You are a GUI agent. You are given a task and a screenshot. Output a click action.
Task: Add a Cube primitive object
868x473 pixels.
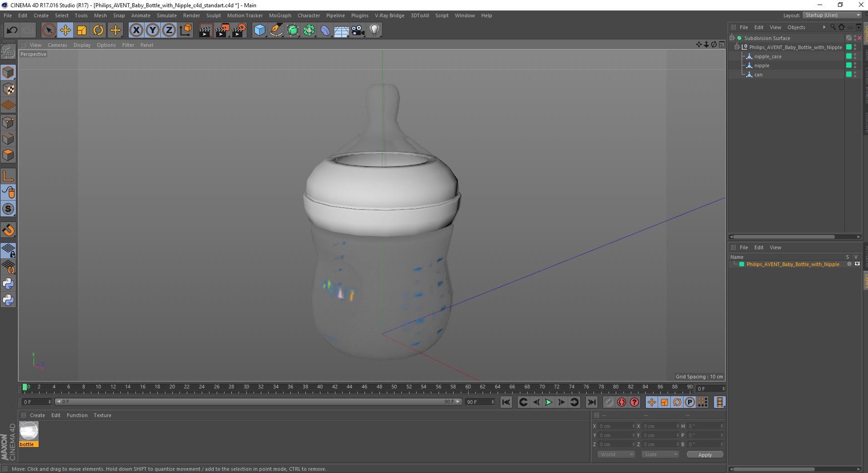click(x=259, y=30)
